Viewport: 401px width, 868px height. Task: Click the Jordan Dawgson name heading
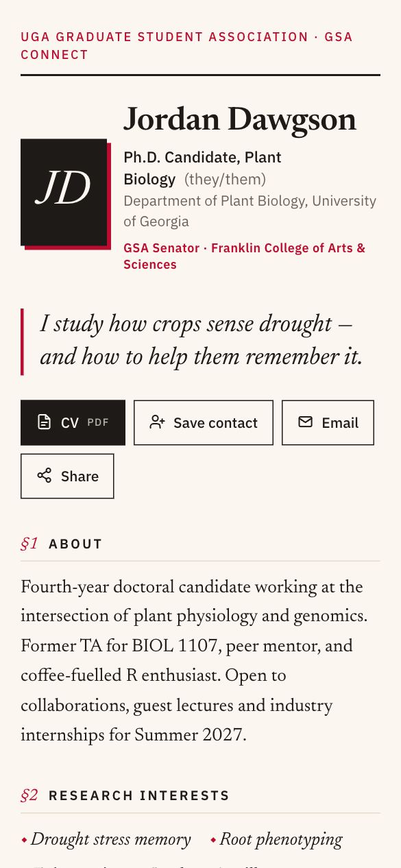[240, 120]
